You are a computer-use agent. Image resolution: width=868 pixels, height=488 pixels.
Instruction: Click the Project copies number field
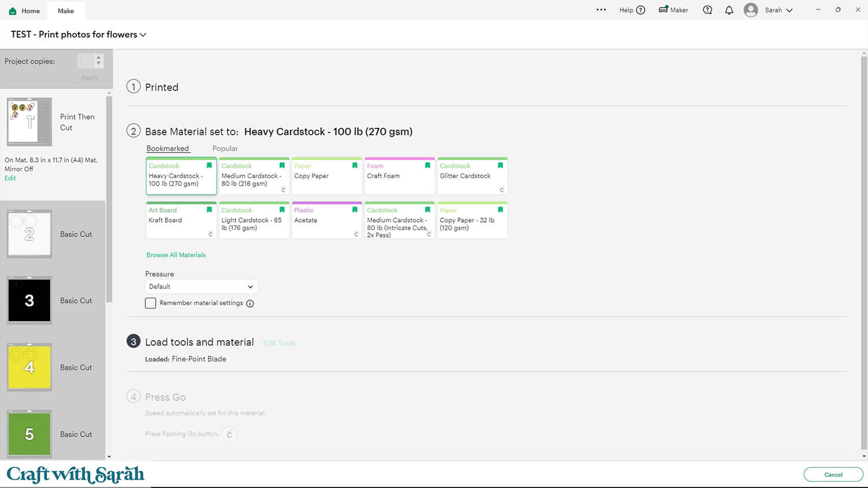tap(86, 61)
